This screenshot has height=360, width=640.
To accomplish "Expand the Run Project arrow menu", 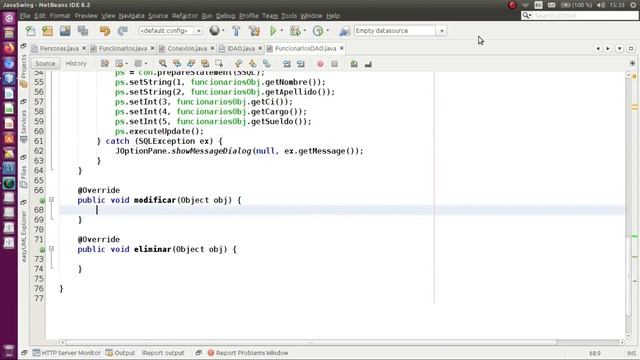I will point(282,31).
